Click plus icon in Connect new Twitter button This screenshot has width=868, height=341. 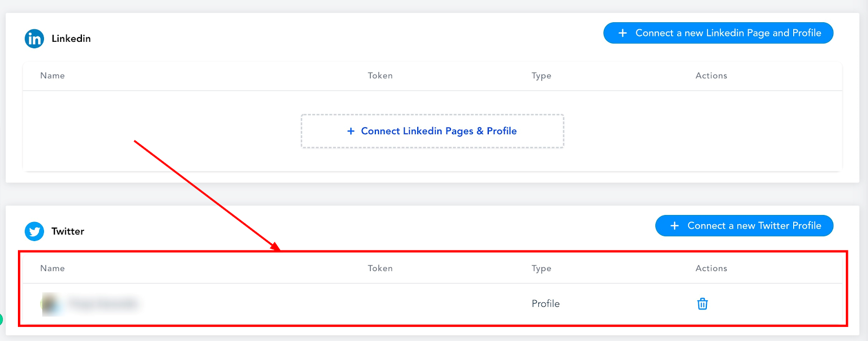[x=674, y=226]
